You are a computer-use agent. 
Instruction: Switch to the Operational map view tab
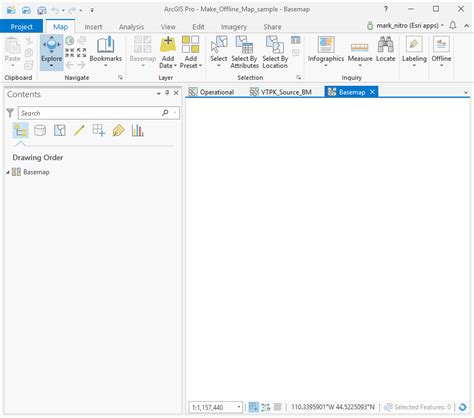[211, 92]
